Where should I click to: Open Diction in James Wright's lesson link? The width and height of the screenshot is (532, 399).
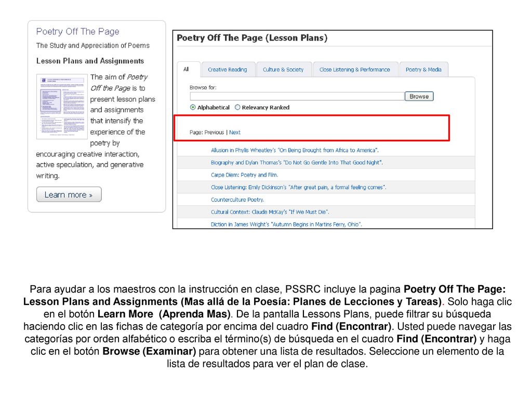(x=286, y=224)
